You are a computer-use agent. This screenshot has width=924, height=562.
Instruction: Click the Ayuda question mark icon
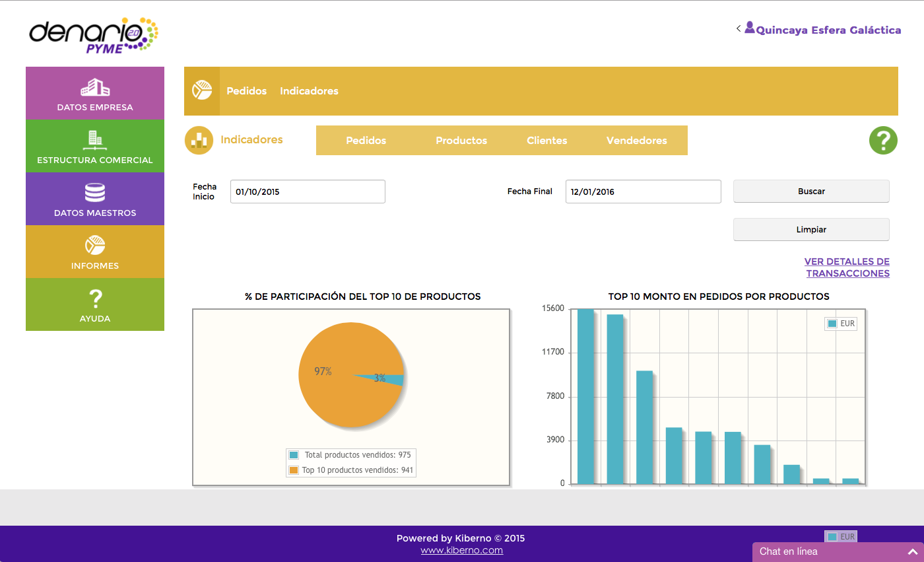coord(94,299)
